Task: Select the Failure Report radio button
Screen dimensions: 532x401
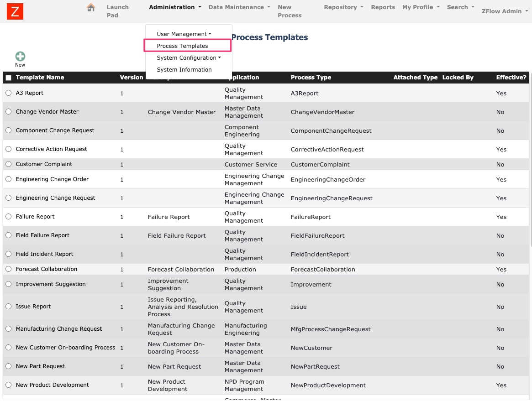Action: coord(9,216)
